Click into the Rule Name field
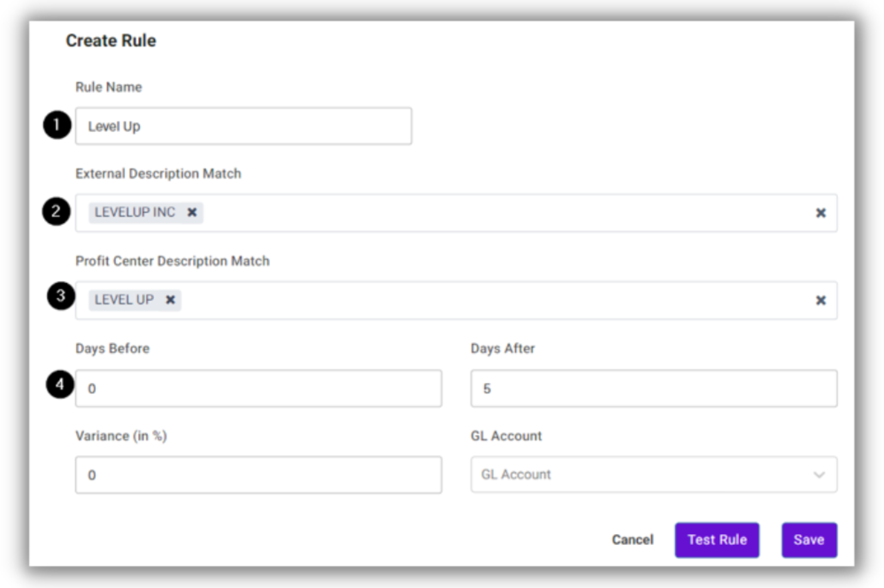The height and width of the screenshot is (588, 884). coord(243,126)
